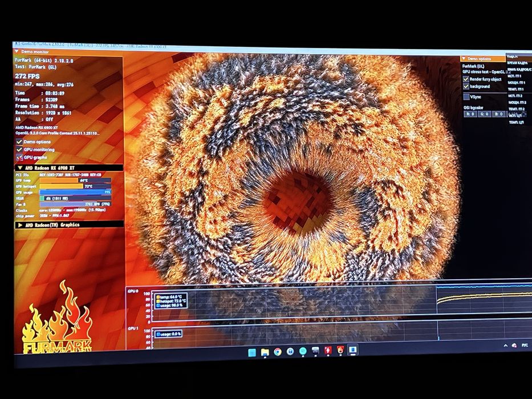The image size is (532, 399).
Task: Toggle the Demo options checkbox in the monitor panel
Action: [x=19, y=142]
